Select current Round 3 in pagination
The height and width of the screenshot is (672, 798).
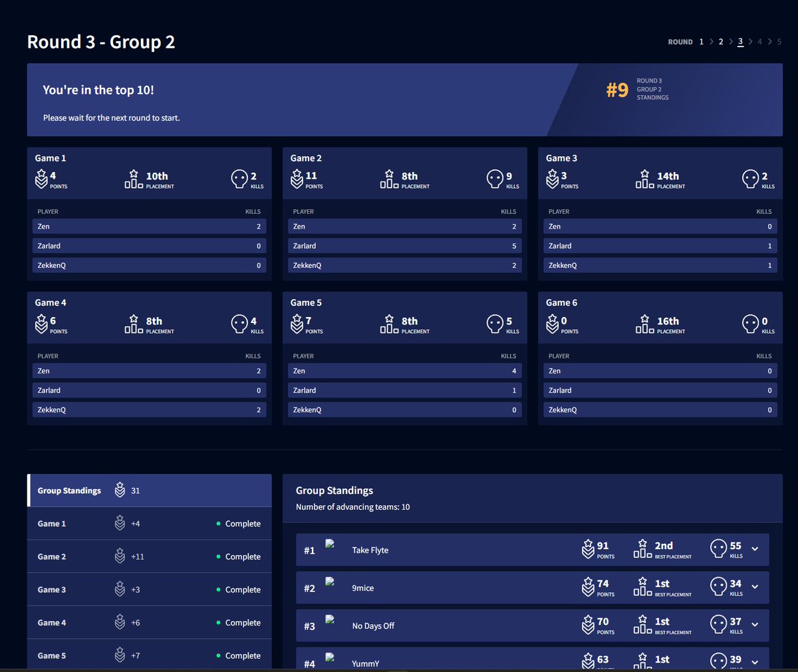pyautogui.click(x=740, y=42)
